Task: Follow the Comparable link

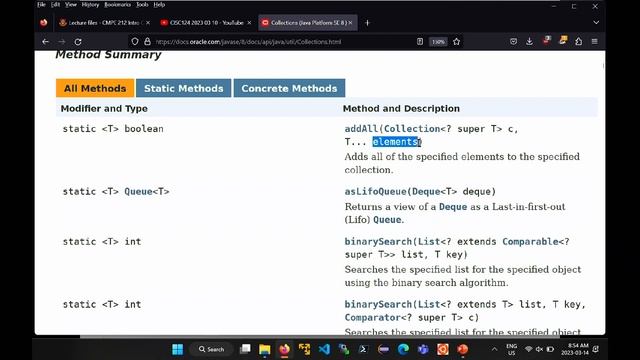Action: click(530, 242)
